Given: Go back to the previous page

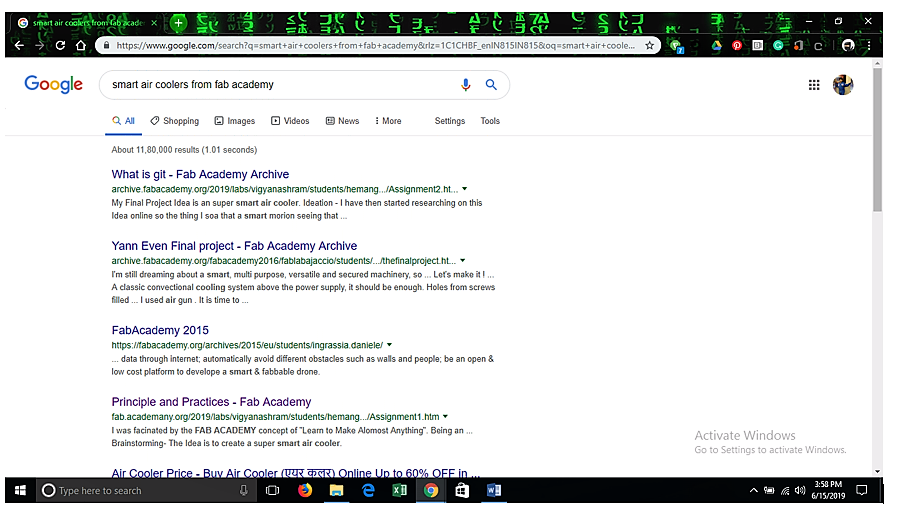Looking at the screenshot, I should click(x=19, y=45).
